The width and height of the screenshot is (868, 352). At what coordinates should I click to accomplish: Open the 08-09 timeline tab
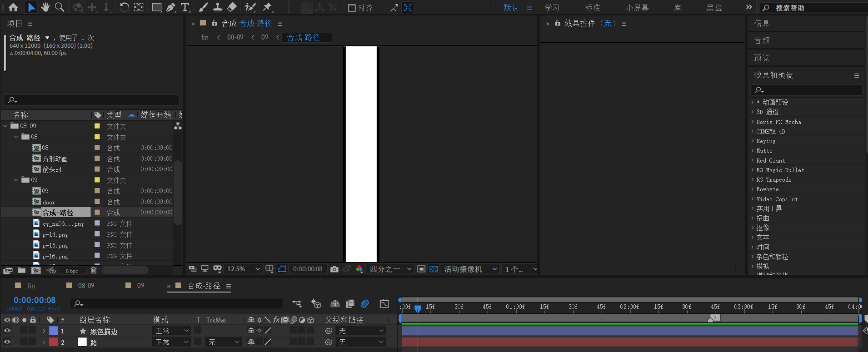(x=86, y=286)
